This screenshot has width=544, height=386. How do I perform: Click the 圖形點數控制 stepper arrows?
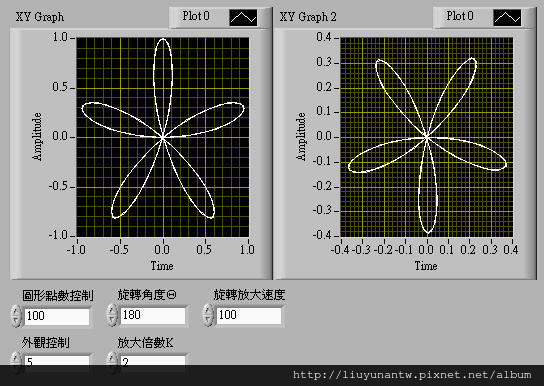(16, 316)
